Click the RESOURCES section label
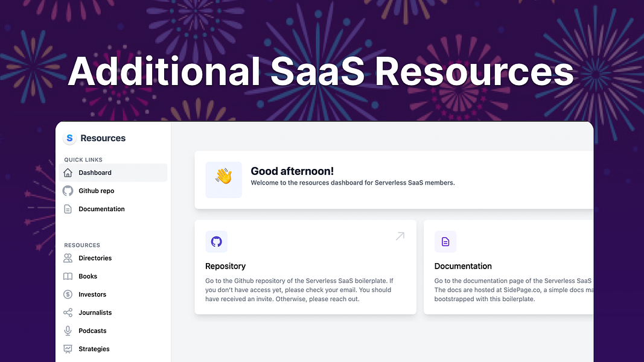 pyautogui.click(x=82, y=245)
